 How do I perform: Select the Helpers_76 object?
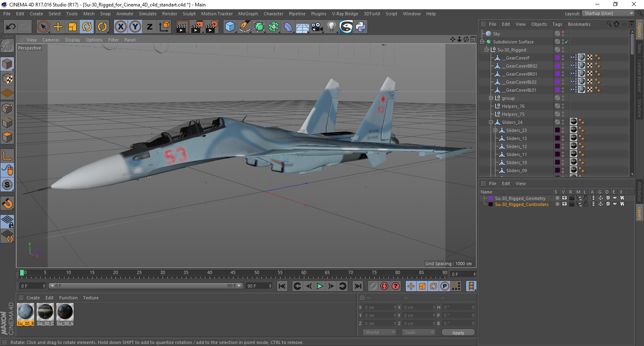coord(513,106)
